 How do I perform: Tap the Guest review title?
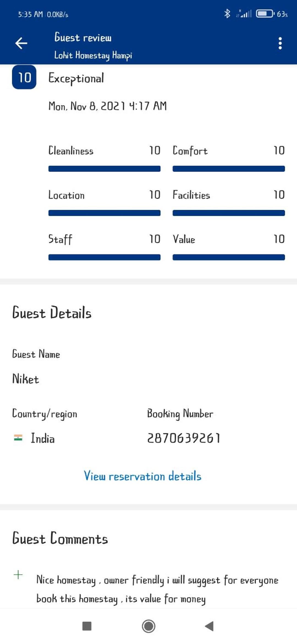pos(83,37)
